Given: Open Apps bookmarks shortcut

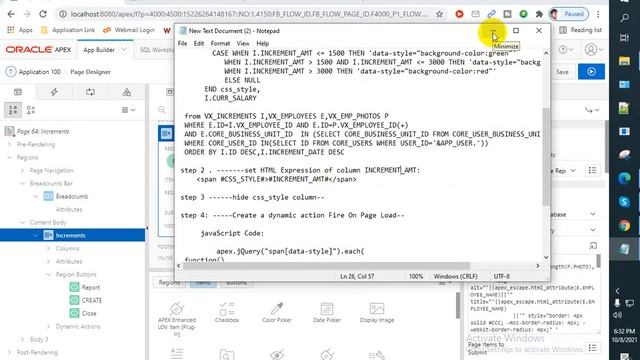Looking at the screenshot, I should pyautogui.click(x=20, y=30).
